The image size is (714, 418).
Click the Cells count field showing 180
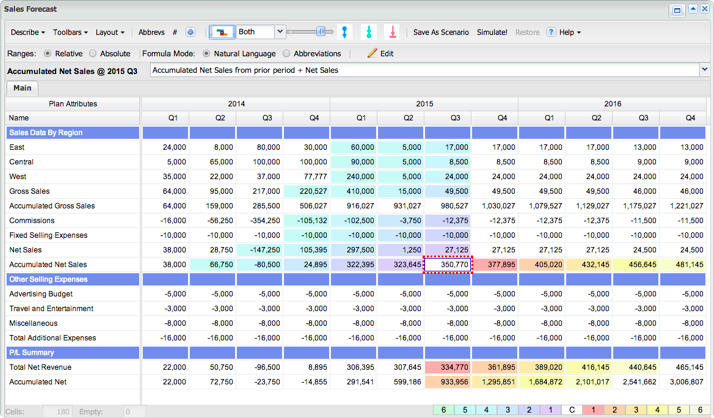tap(57, 412)
